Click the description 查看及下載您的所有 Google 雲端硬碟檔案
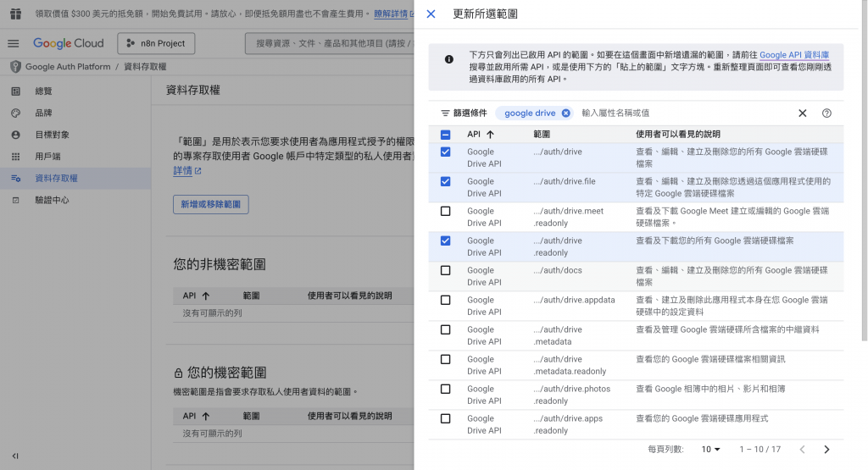Screen dimensions: 868x470 (x=715, y=241)
